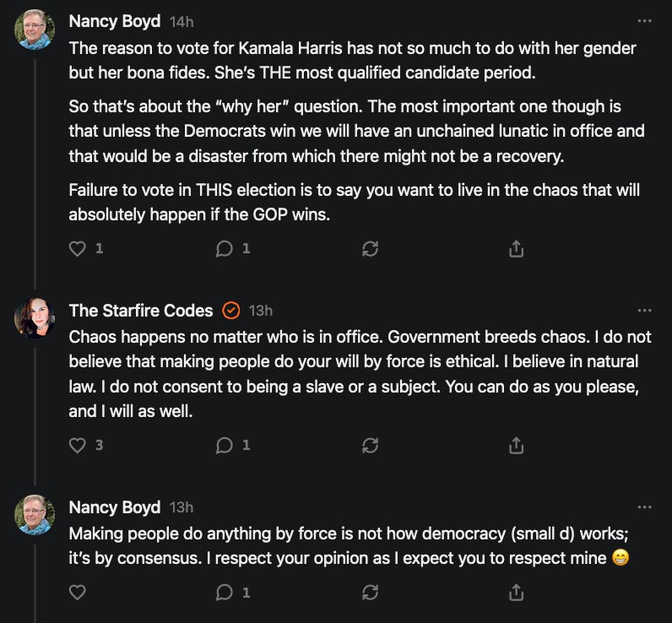Image resolution: width=672 pixels, height=623 pixels.
Task: Like The Starfire Codes' comment
Action: 78,445
